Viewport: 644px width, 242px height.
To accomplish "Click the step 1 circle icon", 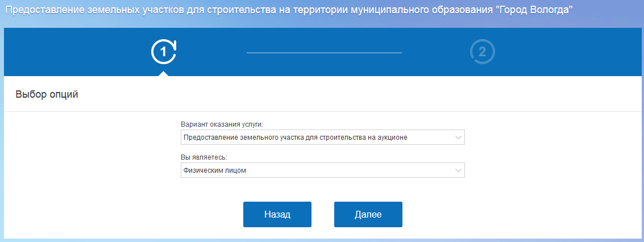I will click(x=163, y=52).
